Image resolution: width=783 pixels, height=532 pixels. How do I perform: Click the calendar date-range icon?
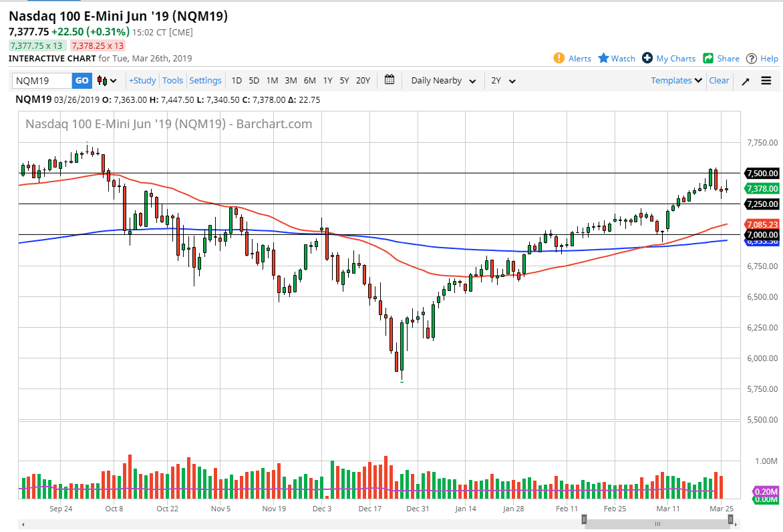click(x=389, y=80)
